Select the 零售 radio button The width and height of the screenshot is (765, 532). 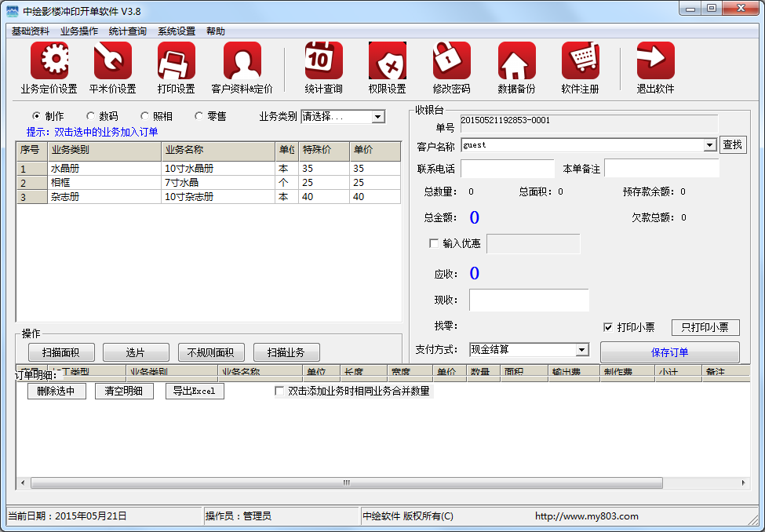[199, 116]
